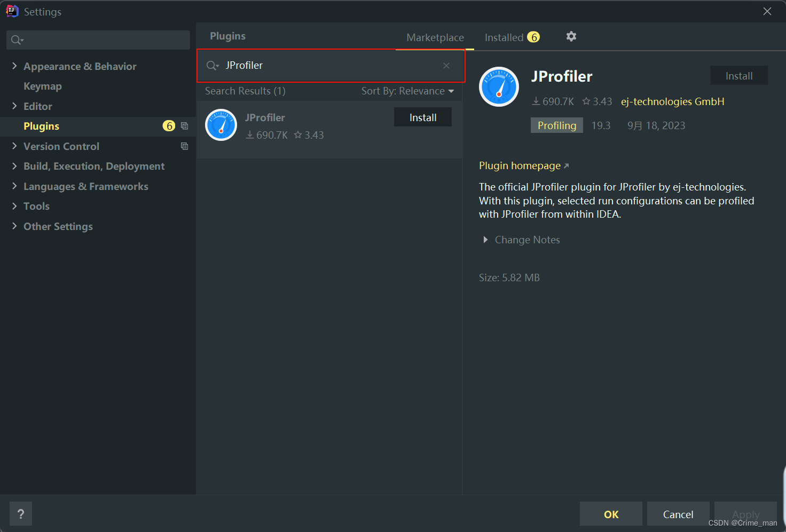Expand Appearance & Behavior section
The image size is (786, 532).
[14, 66]
